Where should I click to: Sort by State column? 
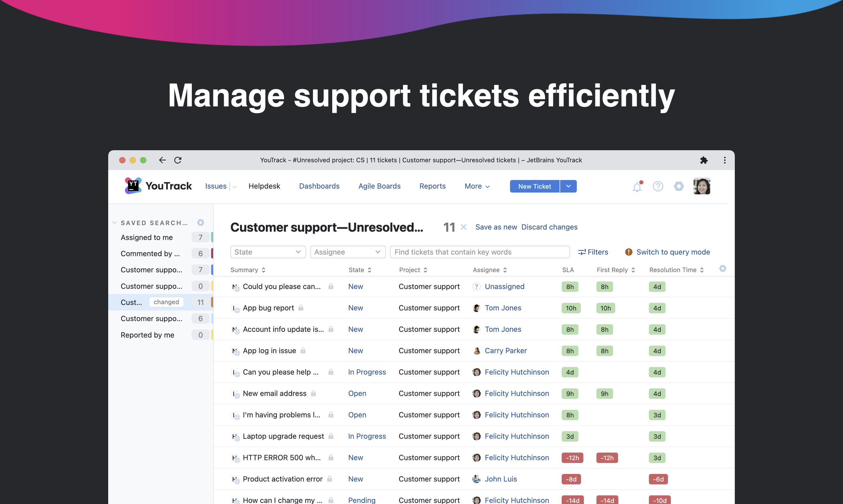coord(360,270)
